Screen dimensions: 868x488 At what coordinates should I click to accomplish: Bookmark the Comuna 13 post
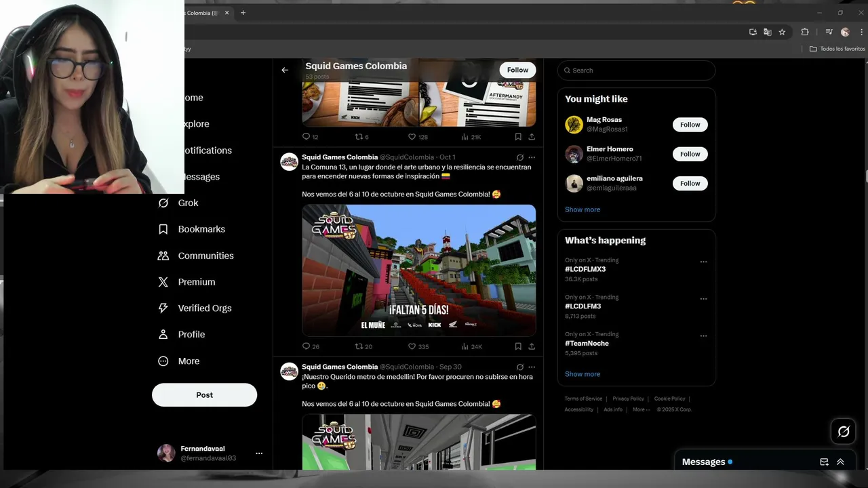coord(518,346)
